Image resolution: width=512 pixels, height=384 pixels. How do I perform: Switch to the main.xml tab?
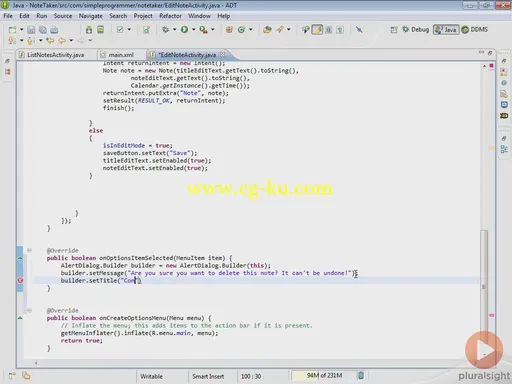118,55
